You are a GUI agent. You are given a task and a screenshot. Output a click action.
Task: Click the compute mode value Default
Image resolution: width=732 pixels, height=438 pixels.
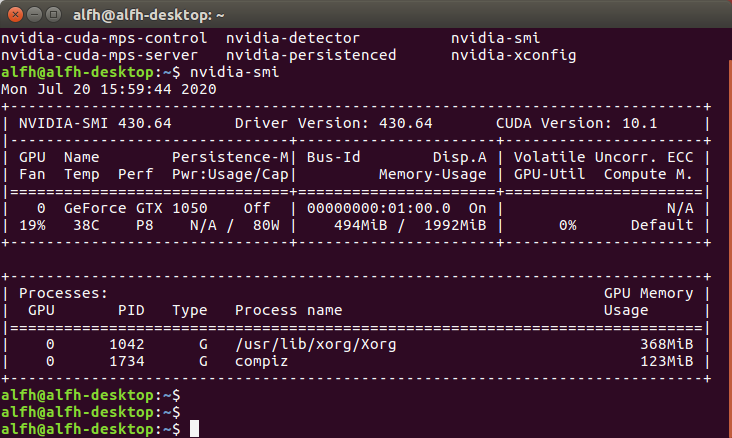click(x=662, y=225)
